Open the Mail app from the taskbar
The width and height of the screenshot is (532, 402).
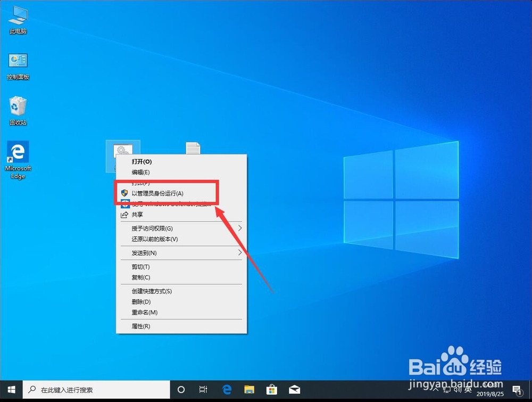pyautogui.click(x=294, y=390)
